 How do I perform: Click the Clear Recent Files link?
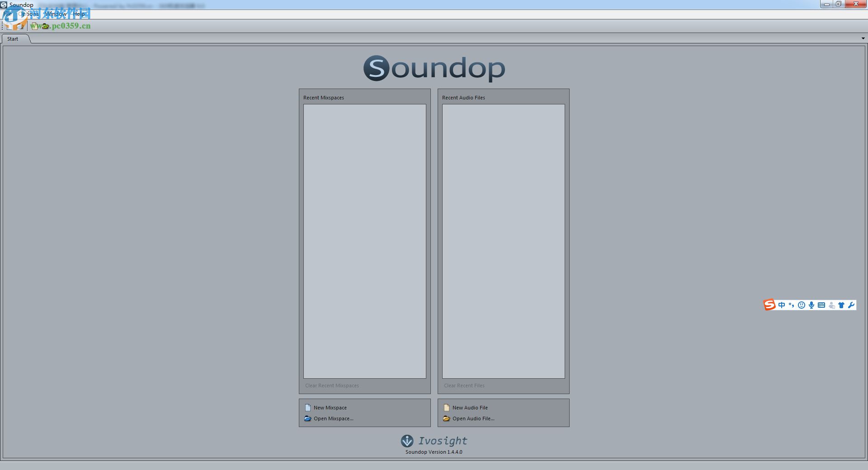tap(464, 385)
